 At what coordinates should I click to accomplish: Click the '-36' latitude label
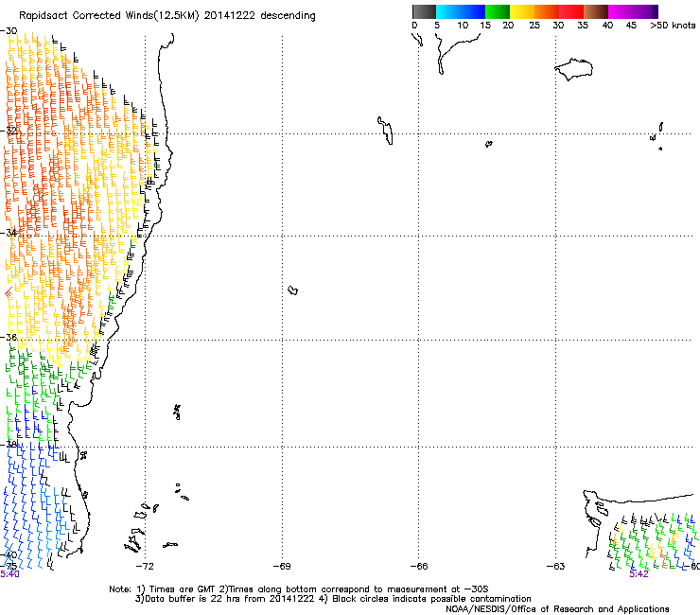(9, 337)
